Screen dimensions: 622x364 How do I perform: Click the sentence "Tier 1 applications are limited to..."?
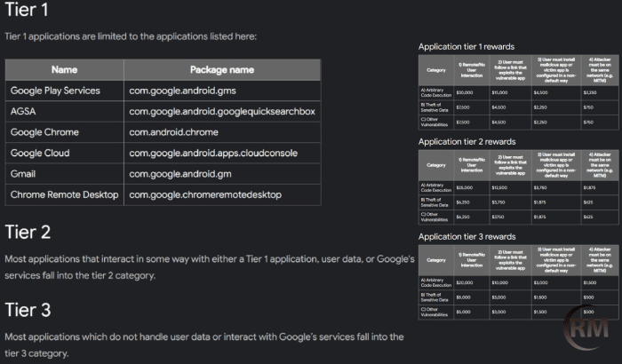tap(131, 36)
